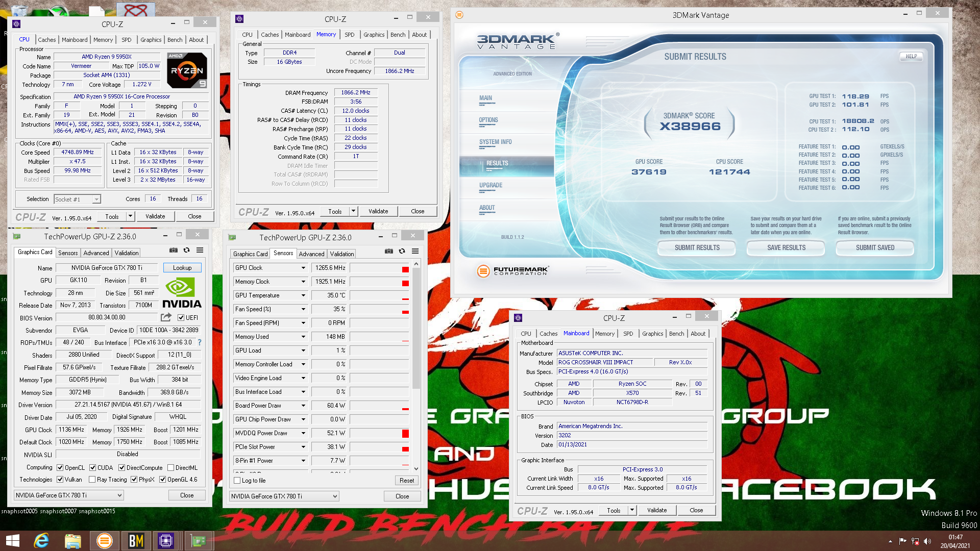Expand Tools dropdown arrow in CPU-Z CPU window
The image size is (980, 551).
coord(130,216)
